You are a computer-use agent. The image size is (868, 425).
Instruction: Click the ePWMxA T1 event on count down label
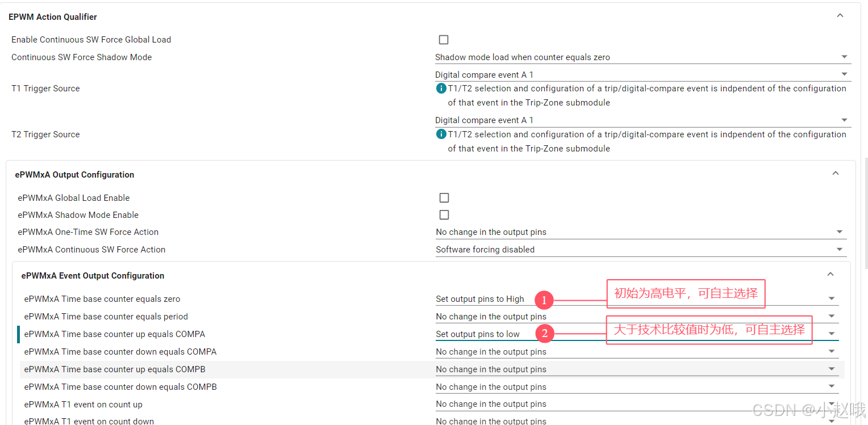89,421
